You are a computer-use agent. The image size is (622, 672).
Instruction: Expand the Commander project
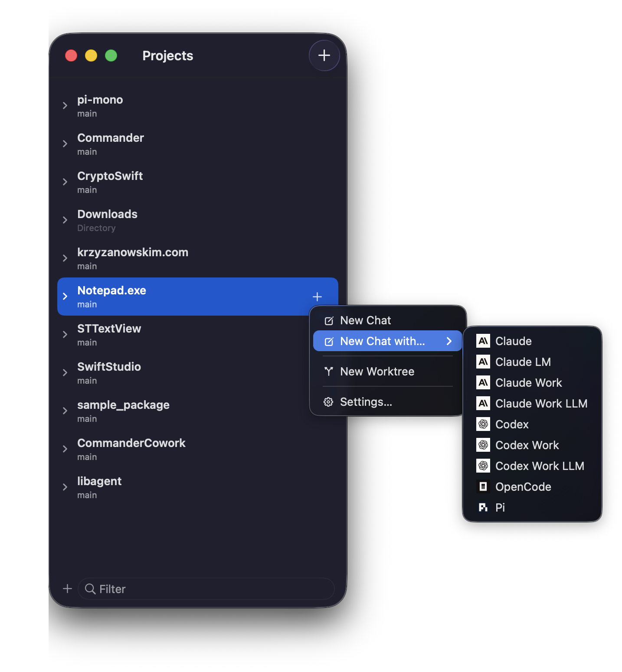tap(65, 144)
